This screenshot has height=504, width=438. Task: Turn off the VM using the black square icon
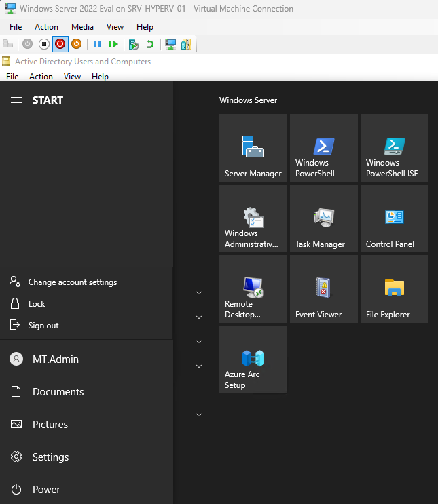[43, 44]
